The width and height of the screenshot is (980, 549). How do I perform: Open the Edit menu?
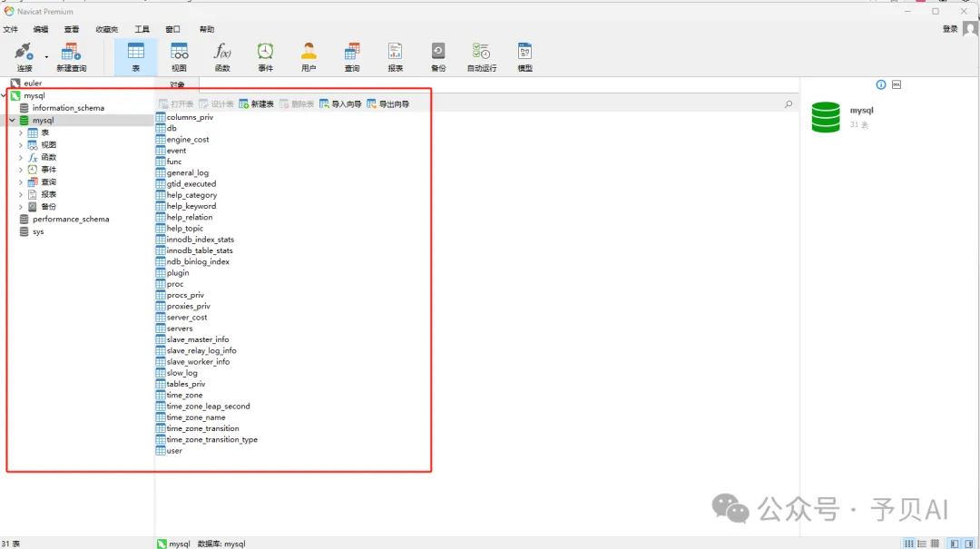coord(41,29)
